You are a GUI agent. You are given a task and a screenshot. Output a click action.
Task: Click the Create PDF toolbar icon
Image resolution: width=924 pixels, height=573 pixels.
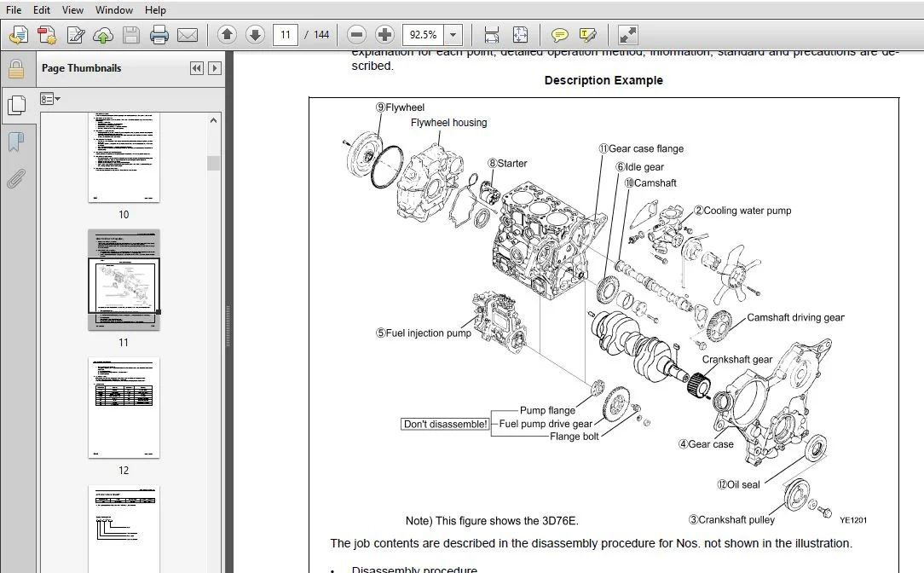(x=47, y=35)
